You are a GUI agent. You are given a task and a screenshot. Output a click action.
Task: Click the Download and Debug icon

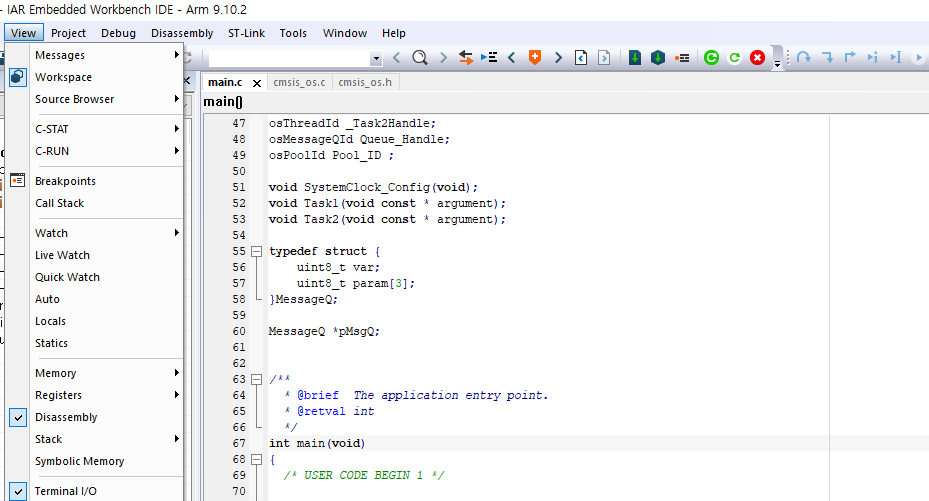[x=635, y=57]
